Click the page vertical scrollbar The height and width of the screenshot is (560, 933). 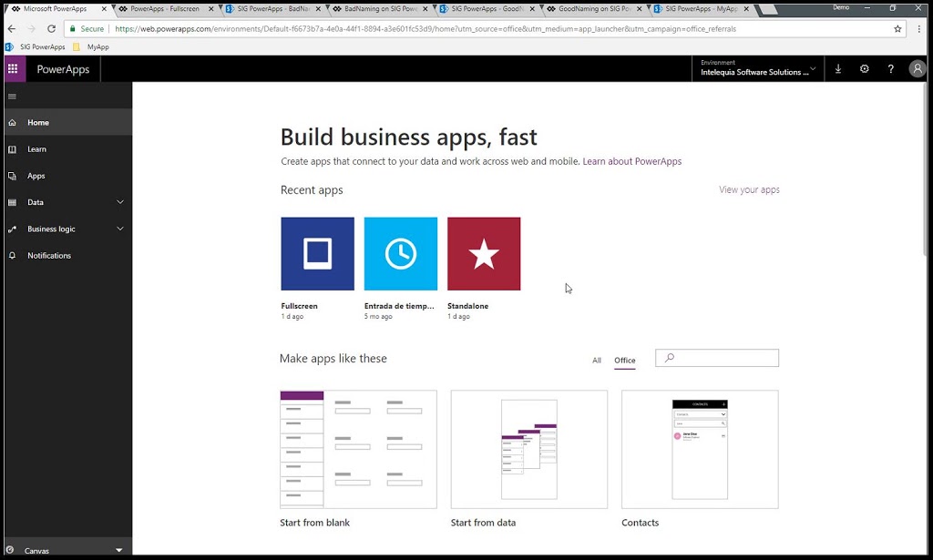(x=925, y=169)
